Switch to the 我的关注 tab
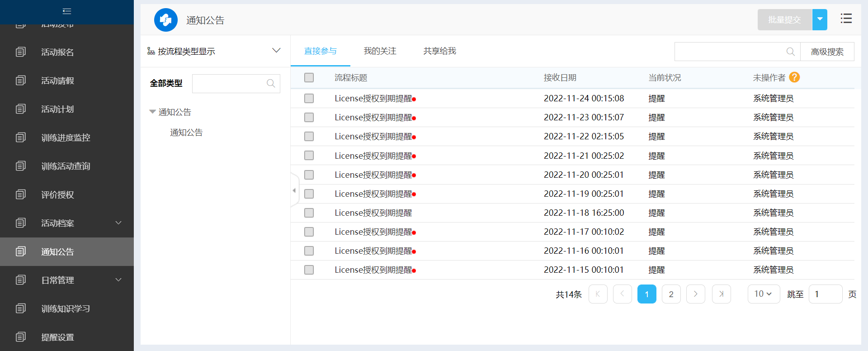Viewport: 868px width, 351px height. click(x=380, y=51)
